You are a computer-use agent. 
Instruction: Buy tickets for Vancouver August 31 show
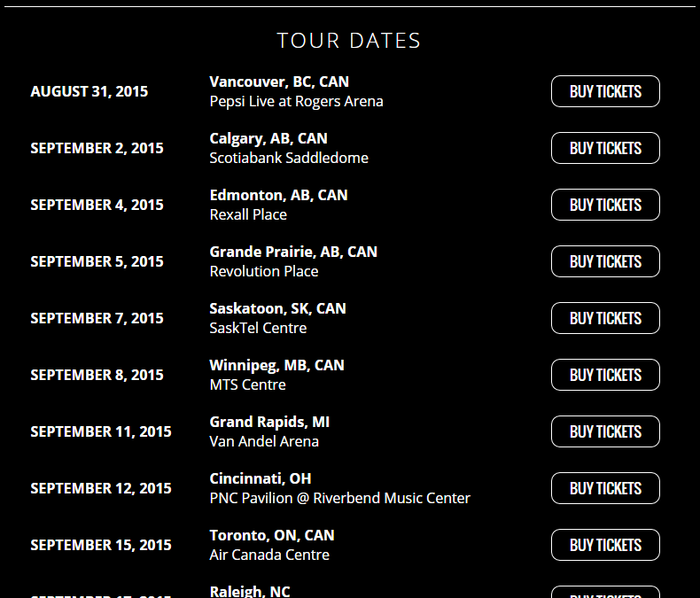click(x=605, y=91)
